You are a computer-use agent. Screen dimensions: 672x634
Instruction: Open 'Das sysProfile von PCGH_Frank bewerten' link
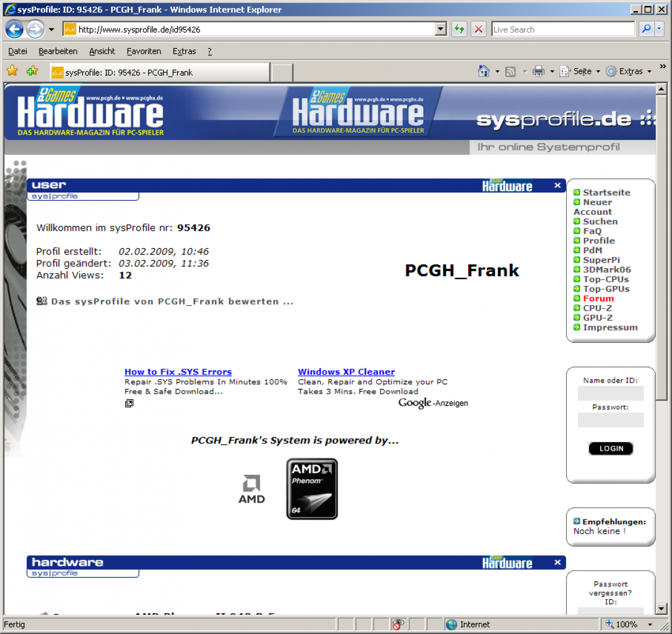click(x=172, y=302)
